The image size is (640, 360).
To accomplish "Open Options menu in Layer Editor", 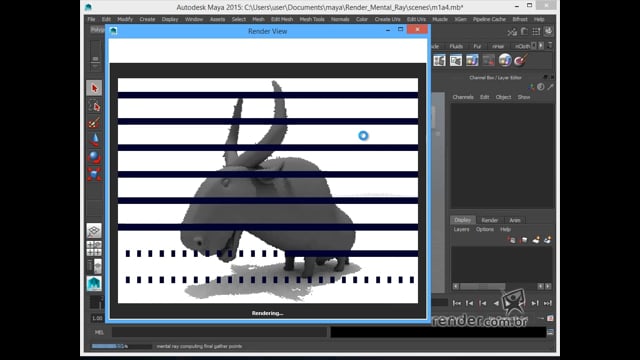I will [x=484, y=229].
